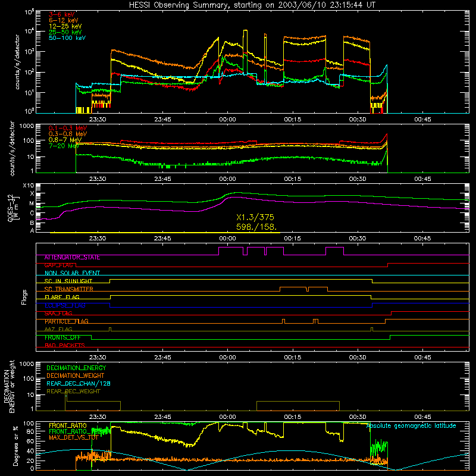Click 23:45 tick under the GOES panel
The image size is (476, 476).
point(162,239)
